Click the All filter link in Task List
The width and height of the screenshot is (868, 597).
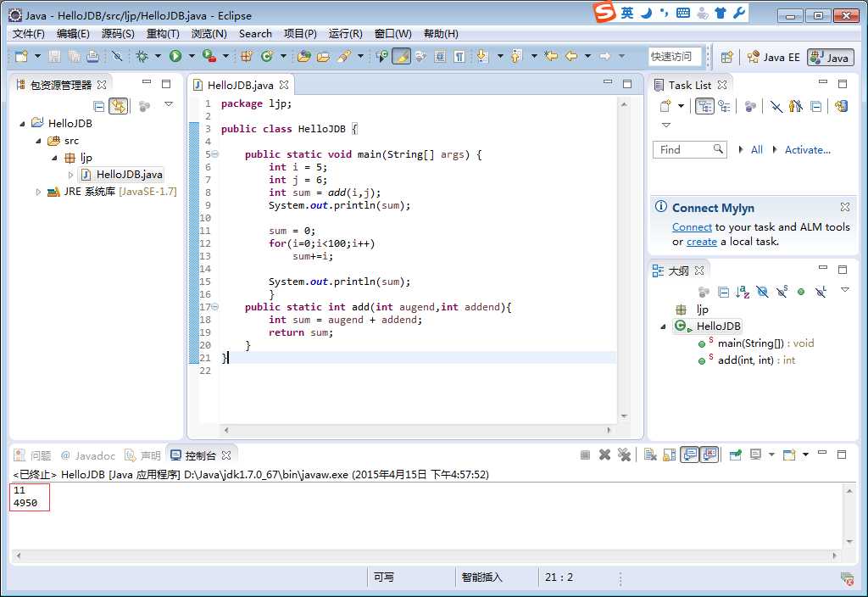point(757,149)
